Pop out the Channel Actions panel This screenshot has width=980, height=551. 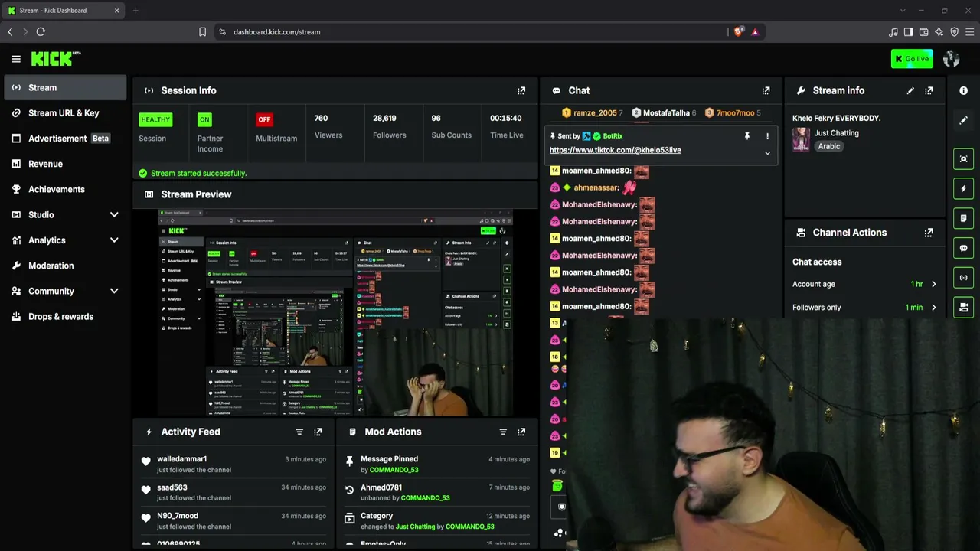[x=929, y=233]
